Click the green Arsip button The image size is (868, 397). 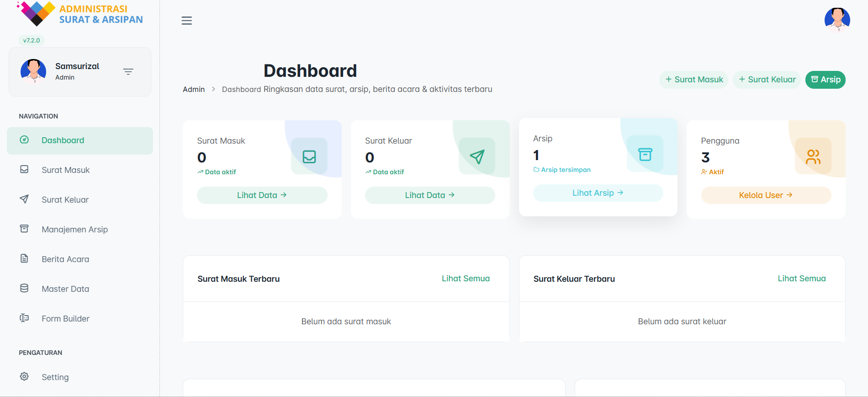(x=825, y=80)
